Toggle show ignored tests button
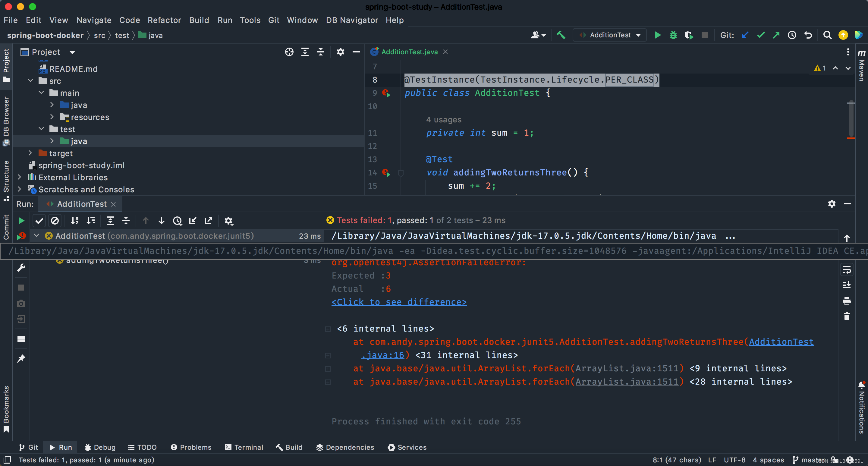This screenshot has height=466, width=868. point(55,221)
